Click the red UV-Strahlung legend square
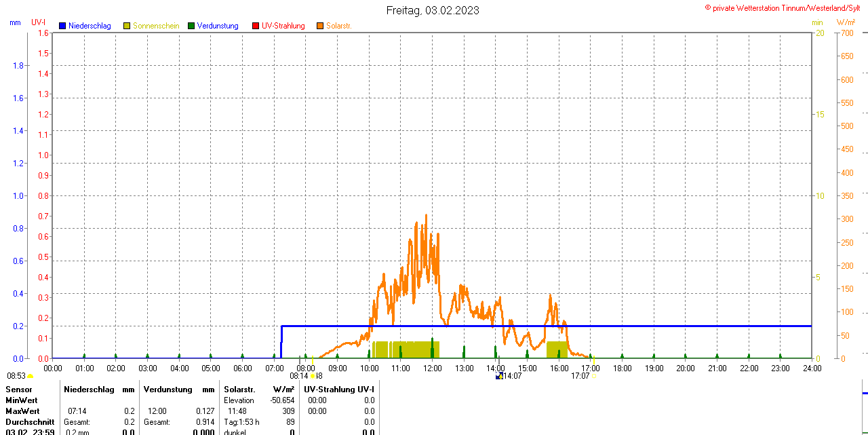868x435 pixels. pyautogui.click(x=256, y=26)
